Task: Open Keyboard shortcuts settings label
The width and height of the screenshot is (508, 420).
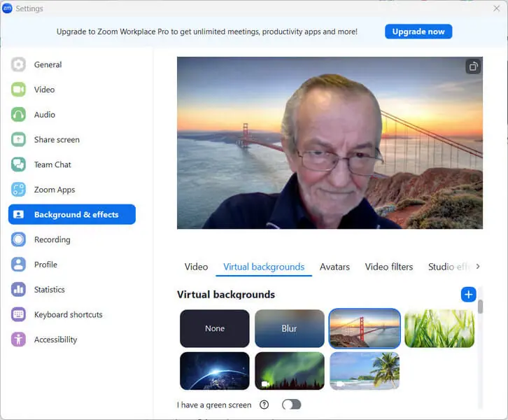Action: tap(69, 314)
